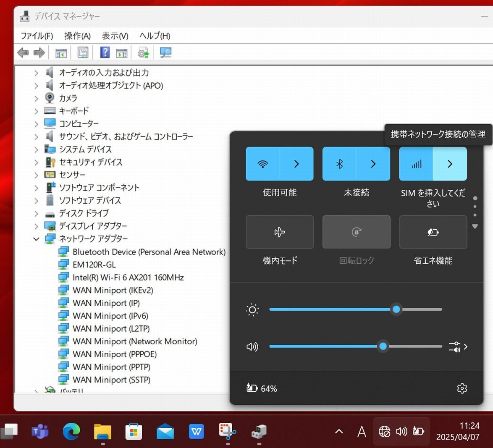Open the Wi-Fi networks list chevron
The height and width of the screenshot is (448, 493).
point(296,164)
